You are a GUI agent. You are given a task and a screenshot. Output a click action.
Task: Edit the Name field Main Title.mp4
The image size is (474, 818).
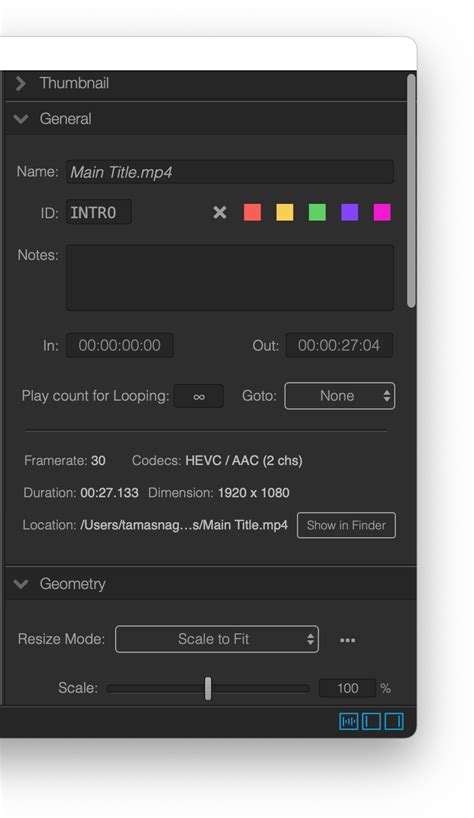(x=230, y=172)
